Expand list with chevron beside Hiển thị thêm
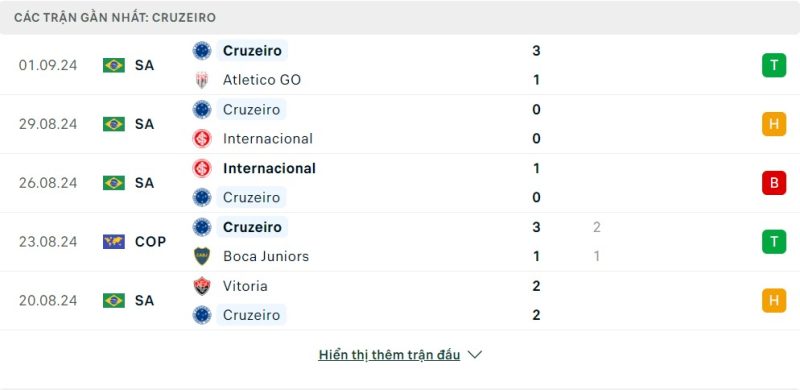Viewport: 800px width, 390px height. pyautogui.click(x=474, y=355)
